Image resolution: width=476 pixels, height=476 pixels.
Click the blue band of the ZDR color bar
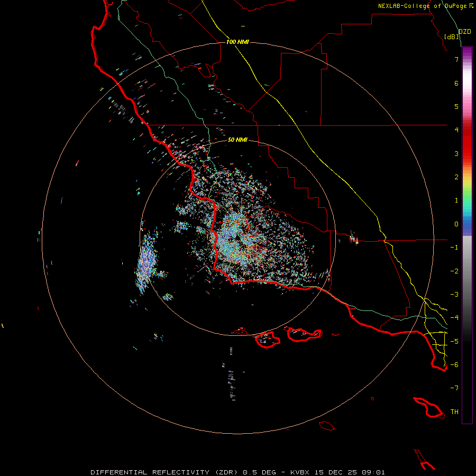467,226
